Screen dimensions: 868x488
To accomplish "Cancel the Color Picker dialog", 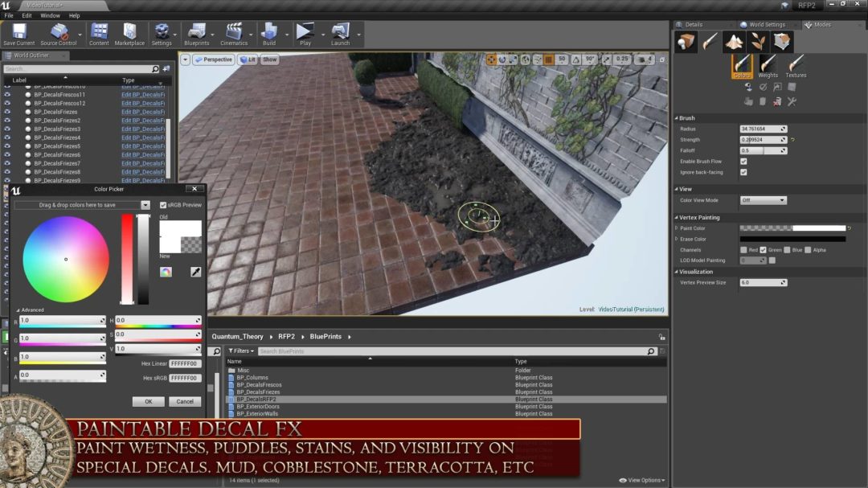I will click(x=185, y=402).
